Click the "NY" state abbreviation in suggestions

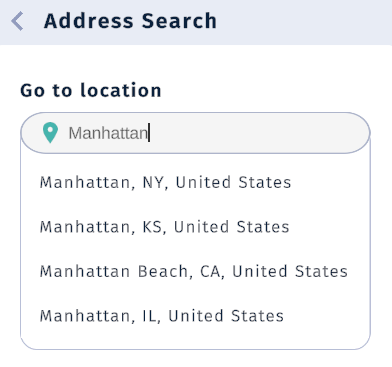click(153, 183)
